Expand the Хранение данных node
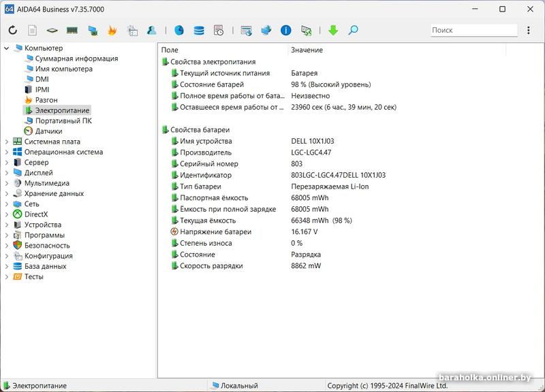The width and height of the screenshot is (545, 392). pos(7,194)
